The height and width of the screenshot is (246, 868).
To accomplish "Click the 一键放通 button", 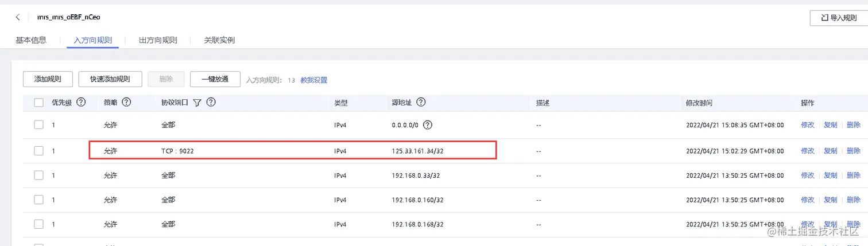I will pyautogui.click(x=215, y=79).
